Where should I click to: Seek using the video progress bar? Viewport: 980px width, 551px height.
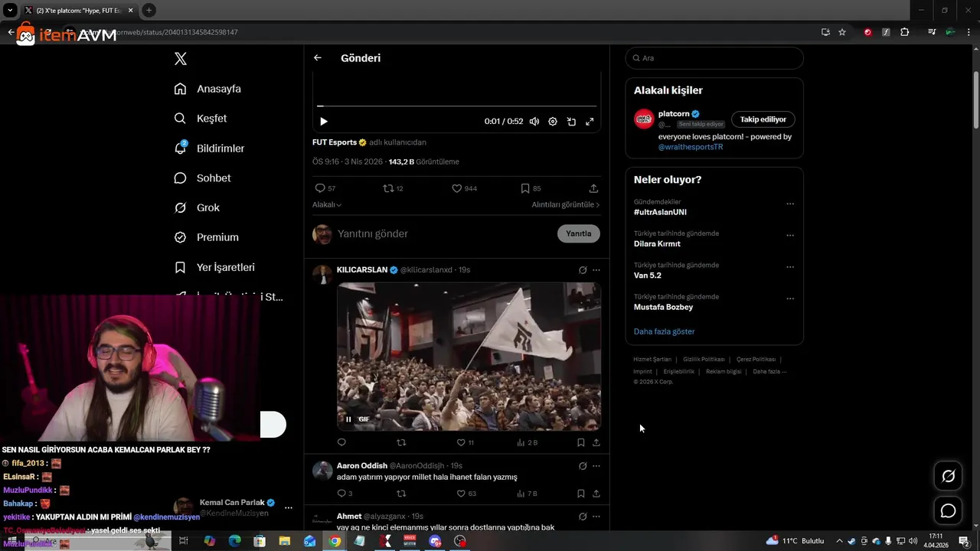457,106
